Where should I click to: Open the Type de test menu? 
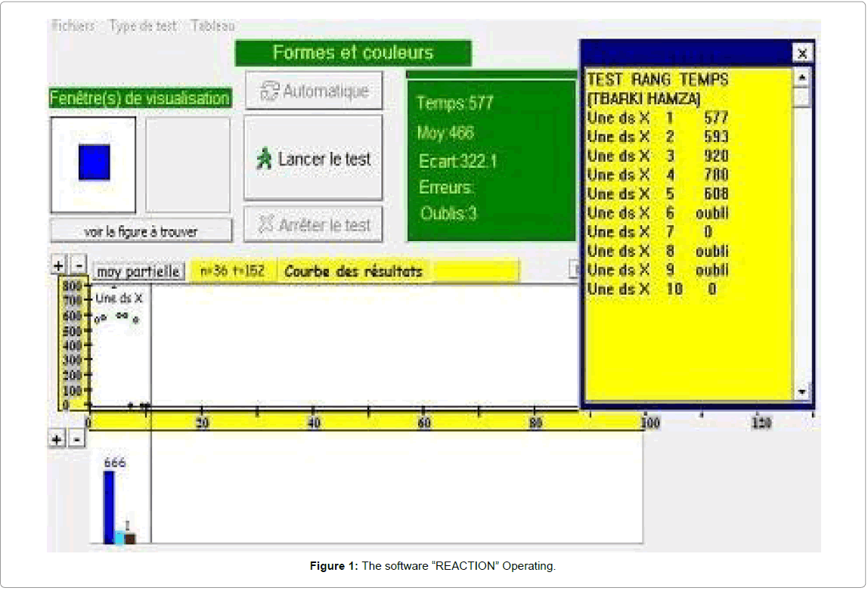tap(143, 26)
